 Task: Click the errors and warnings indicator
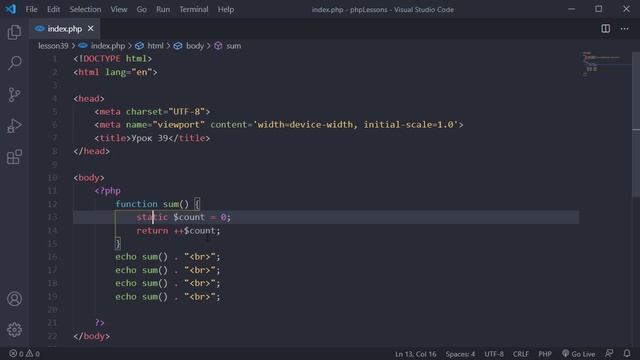[x=24, y=353]
